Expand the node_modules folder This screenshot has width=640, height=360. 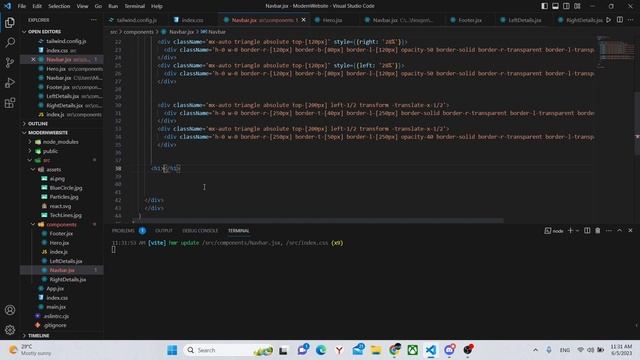tap(60, 142)
